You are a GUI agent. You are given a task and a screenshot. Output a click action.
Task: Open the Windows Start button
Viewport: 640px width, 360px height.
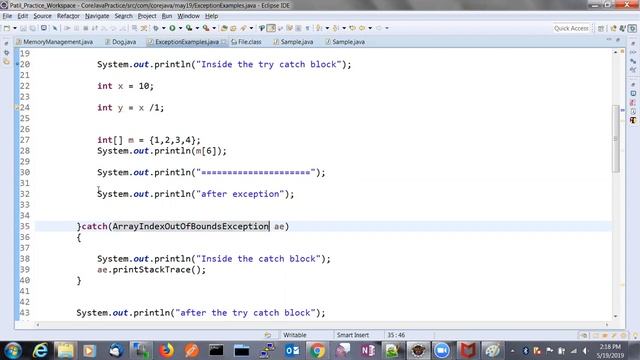coord(13,351)
